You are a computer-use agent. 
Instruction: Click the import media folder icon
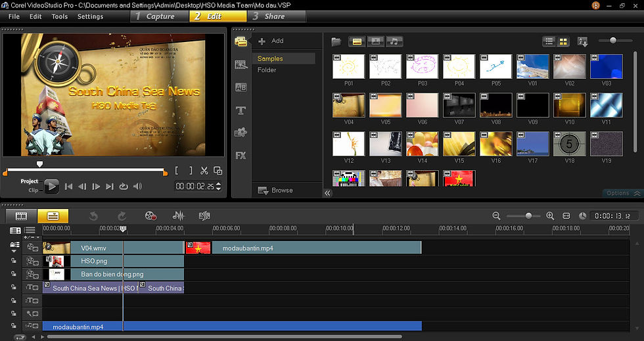click(336, 41)
